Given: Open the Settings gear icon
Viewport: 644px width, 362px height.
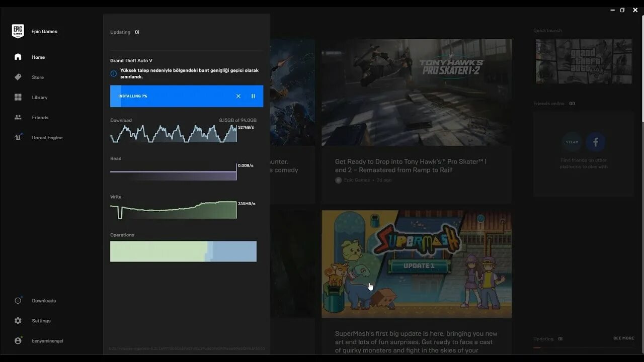Looking at the screenshot, I should 18,320.
